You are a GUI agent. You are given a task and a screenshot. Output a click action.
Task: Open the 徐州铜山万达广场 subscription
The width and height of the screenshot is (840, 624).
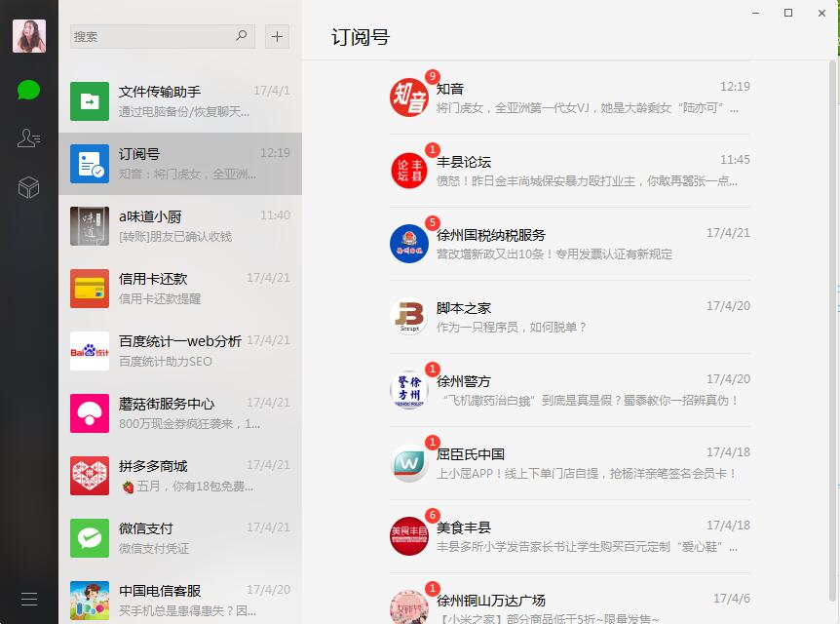point(569,600)
